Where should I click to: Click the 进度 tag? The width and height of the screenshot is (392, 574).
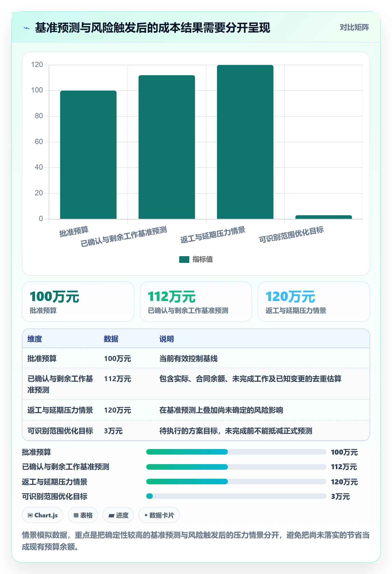coord(118,515)
